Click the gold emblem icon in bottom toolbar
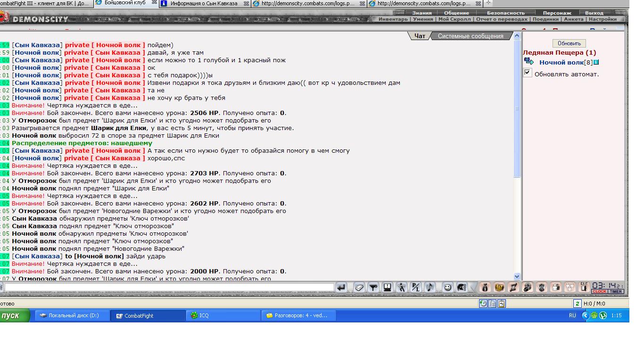 (x=499, y=287)
